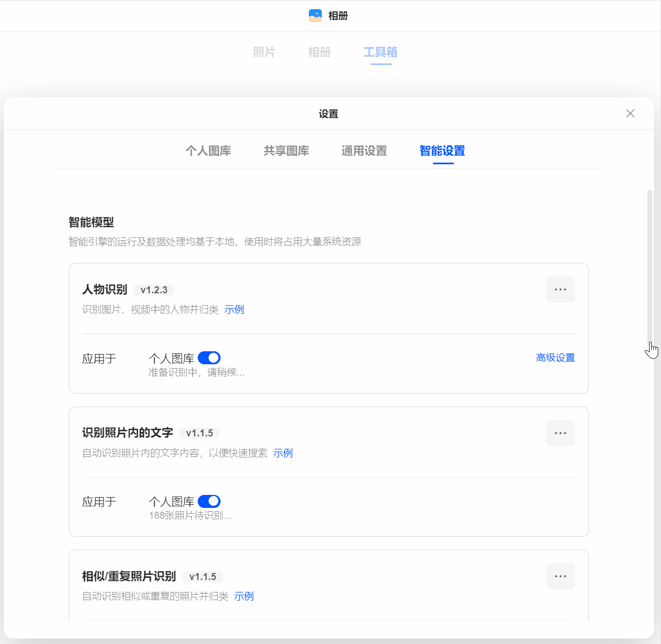This screenshot has height=644, width=661.
Task: Open more options for 识别照片内的文字 model
Action: point(561,433)
